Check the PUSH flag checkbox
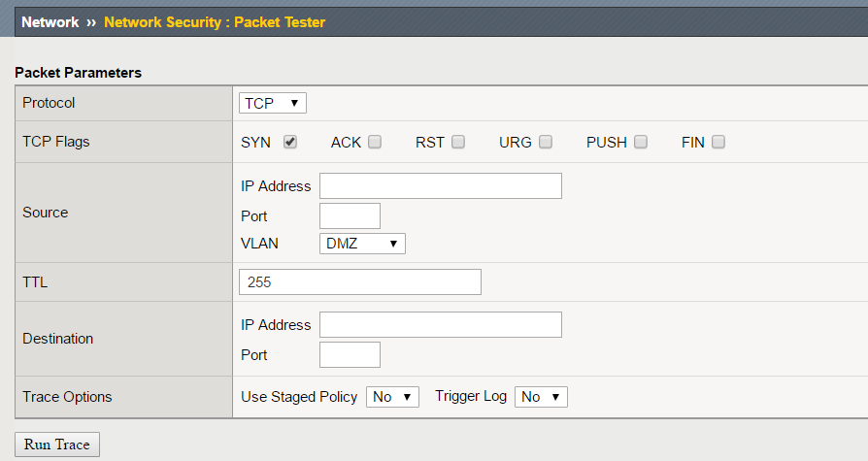The image size is (868, 461). [641, 142]
